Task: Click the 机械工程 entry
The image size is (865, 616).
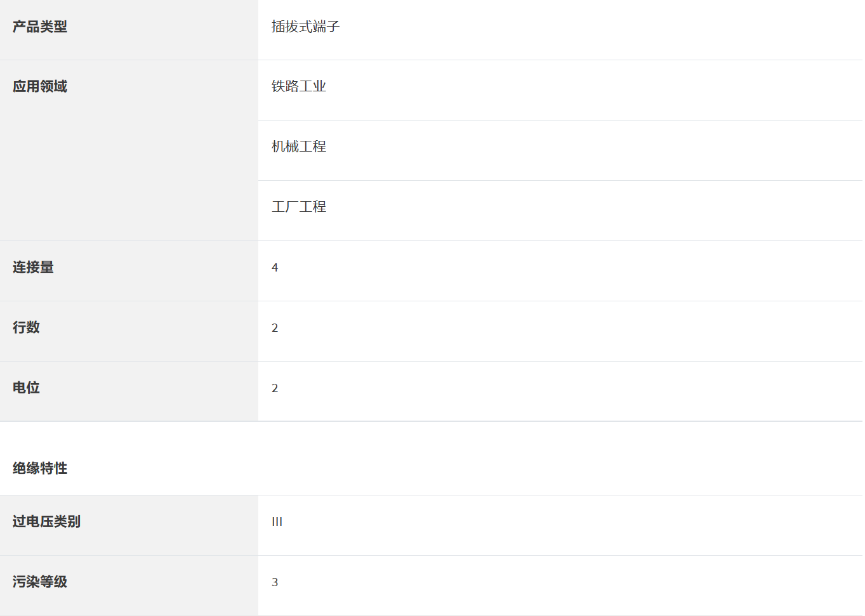Action: point(299,147)
